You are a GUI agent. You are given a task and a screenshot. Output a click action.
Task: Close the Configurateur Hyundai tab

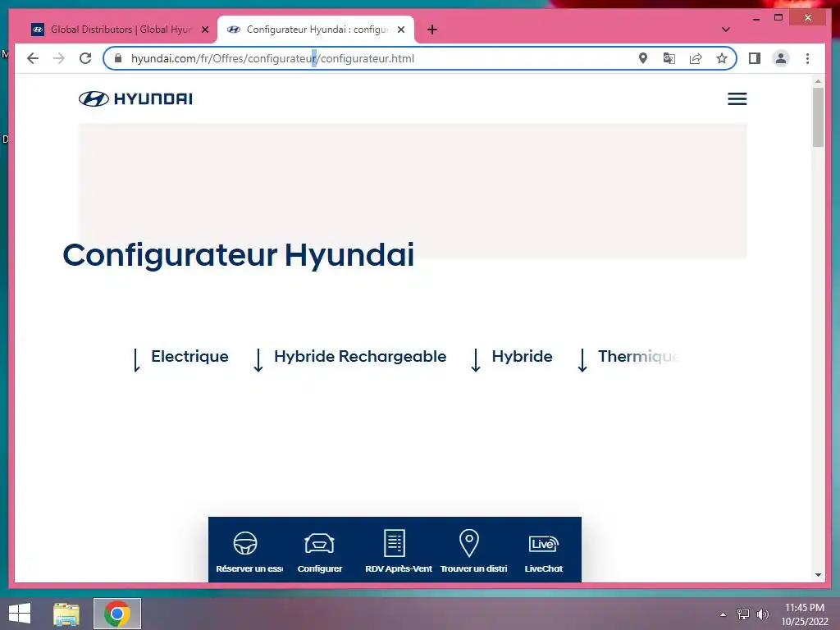pos(400,30)
